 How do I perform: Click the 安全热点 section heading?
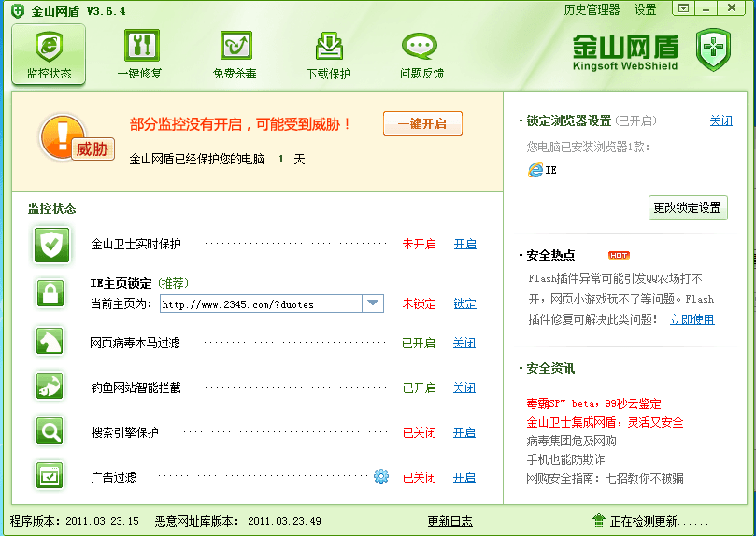(x=550, y=255)
